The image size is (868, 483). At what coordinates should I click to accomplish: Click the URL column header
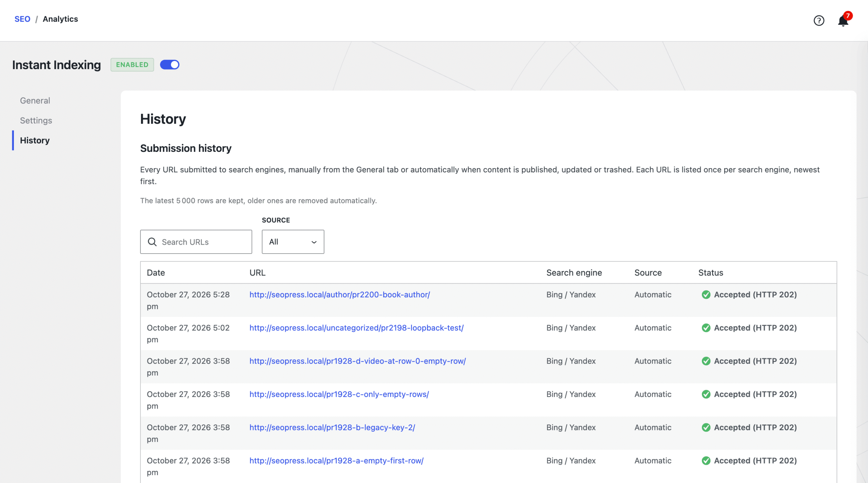257,273
